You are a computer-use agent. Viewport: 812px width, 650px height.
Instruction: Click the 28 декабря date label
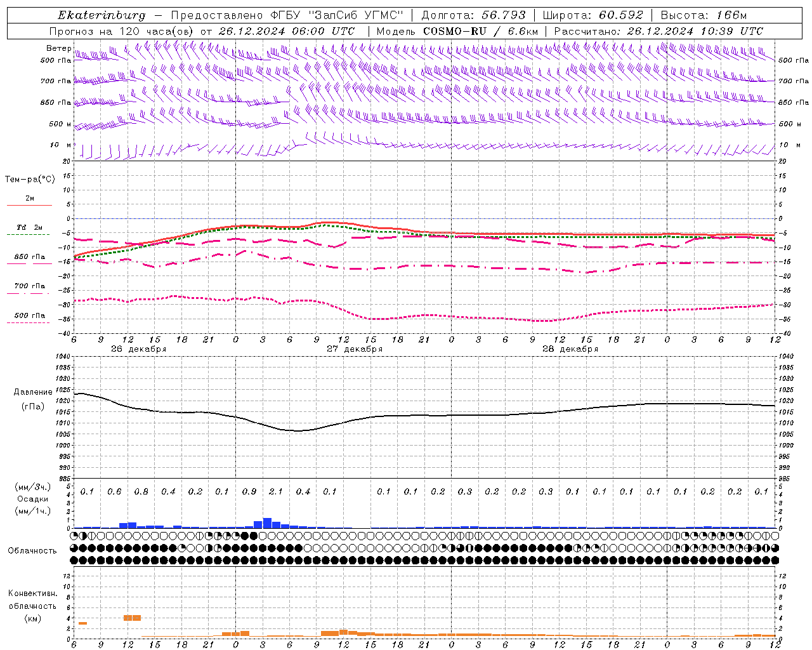coord(570,349)
